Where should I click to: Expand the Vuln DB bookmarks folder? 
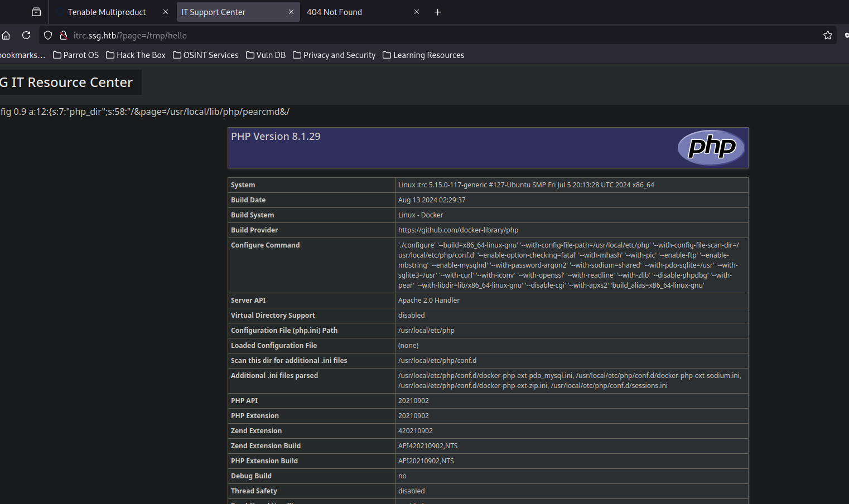(x=266, y=55)
